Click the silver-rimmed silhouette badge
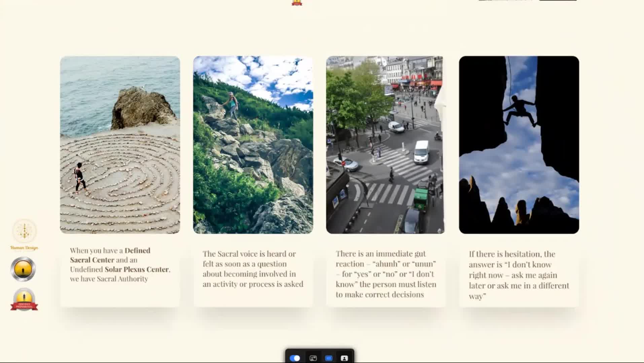This screenshot has height=363, width=644. click(x=23, y=269)
